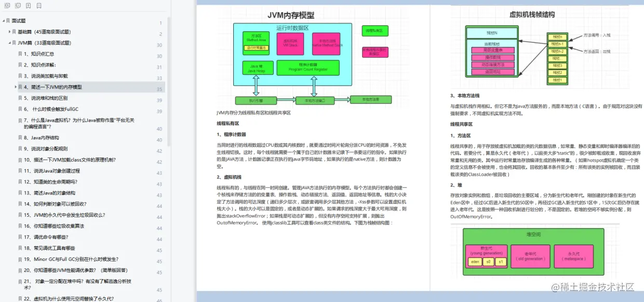Click the 2、虚拟机栈 section heading
Image resolution: width=644 pixels, height=302 pixels.
tap(229, 177)
